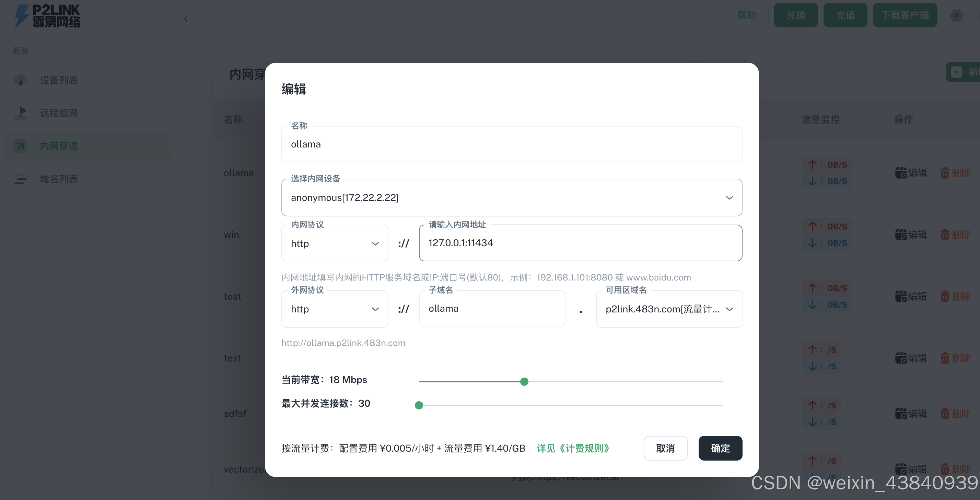The image size is (980, 500).
Task: Open the 详见《计费规则》 link
Action: click(x=573, y=448)
